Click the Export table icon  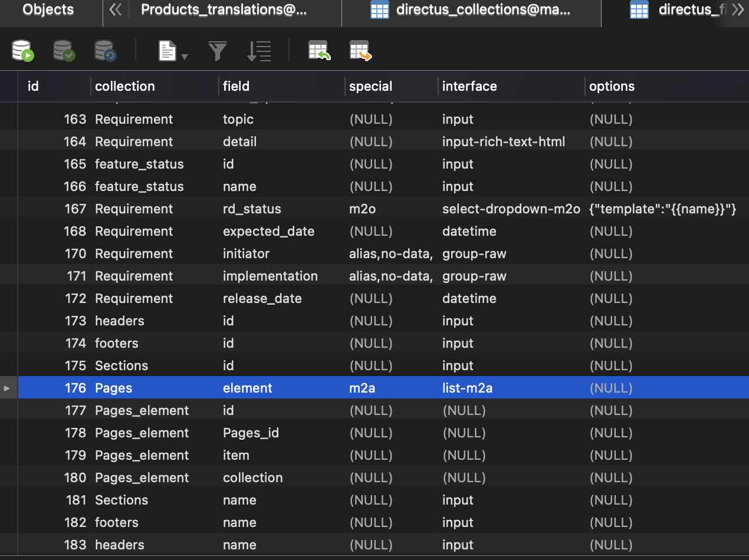coord(360,51)
